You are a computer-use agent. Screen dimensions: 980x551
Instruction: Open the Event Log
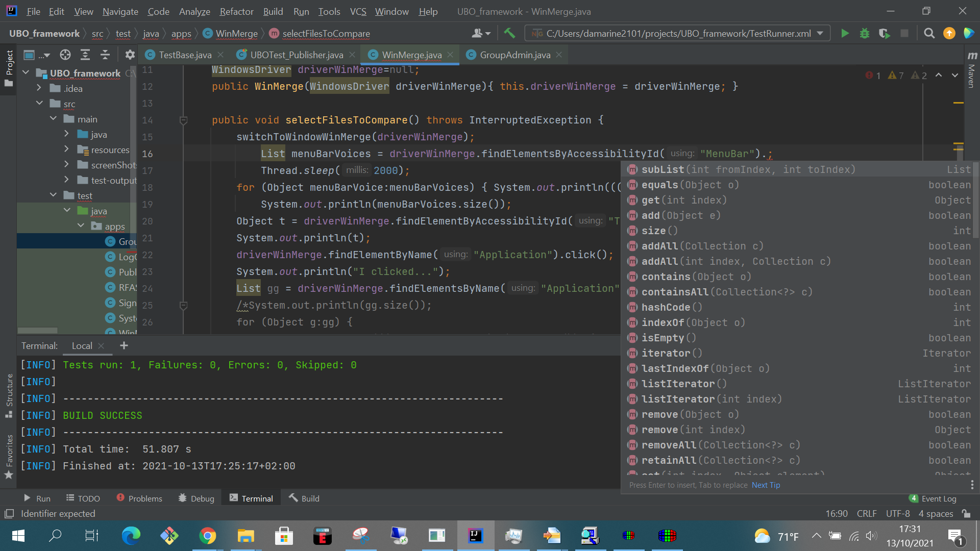[938, 498]
